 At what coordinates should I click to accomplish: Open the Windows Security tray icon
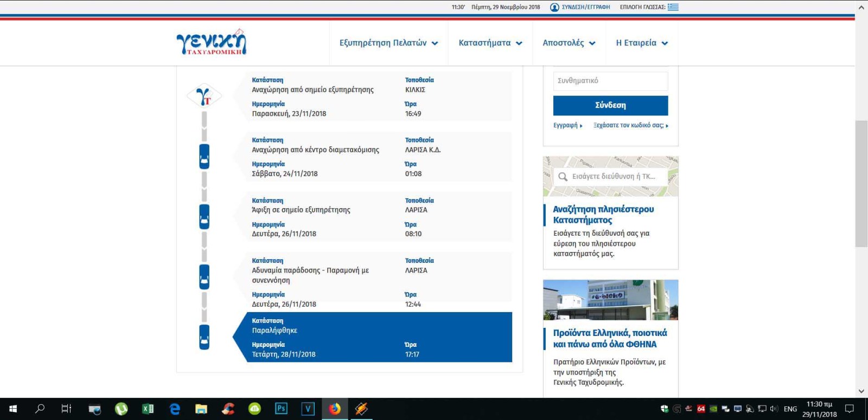[664, 409]
